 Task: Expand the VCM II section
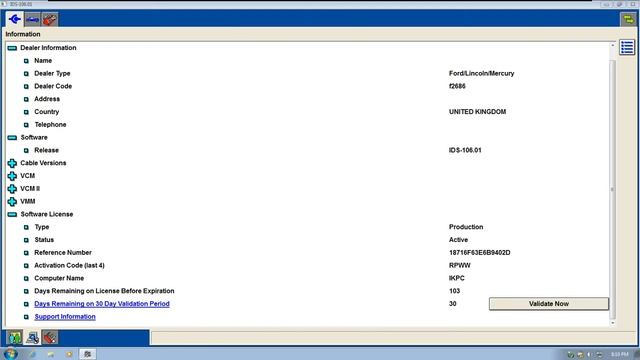click(12, 189)
